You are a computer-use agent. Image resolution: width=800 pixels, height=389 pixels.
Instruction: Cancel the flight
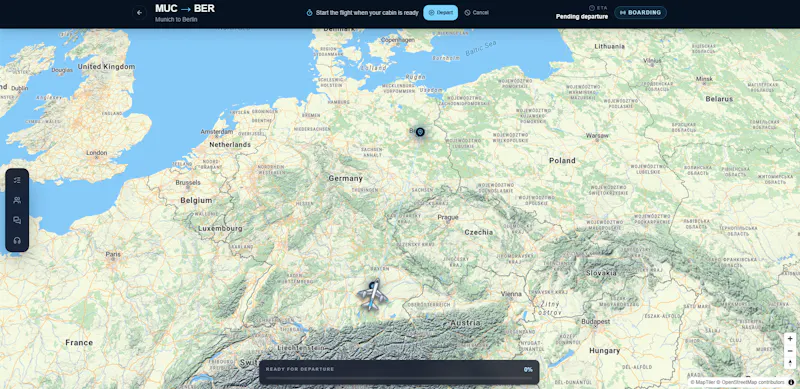click(477, 13)
